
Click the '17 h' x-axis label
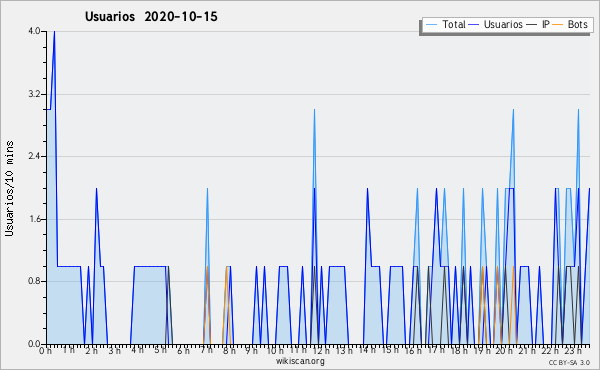point(436,350)
